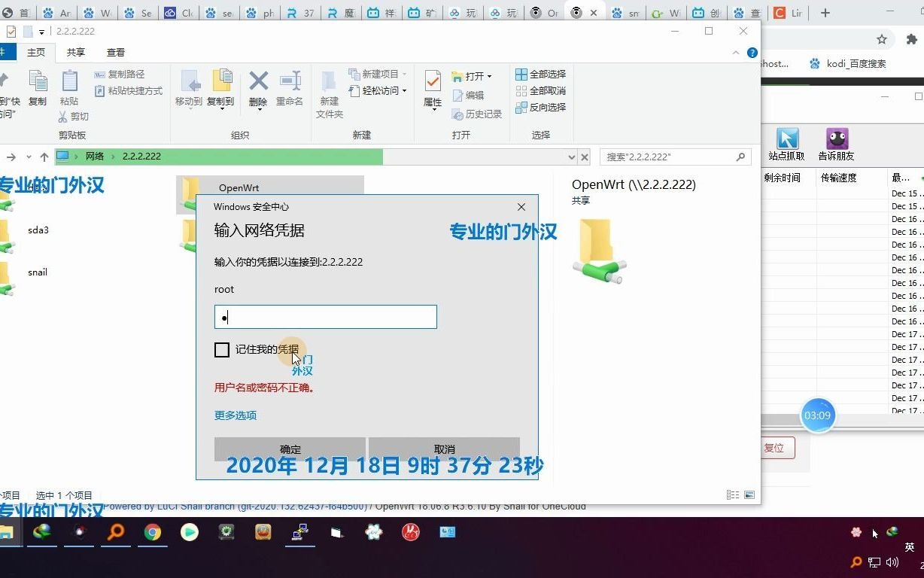
Task: Click the 英 input method indicator
Action: (910, 547)
